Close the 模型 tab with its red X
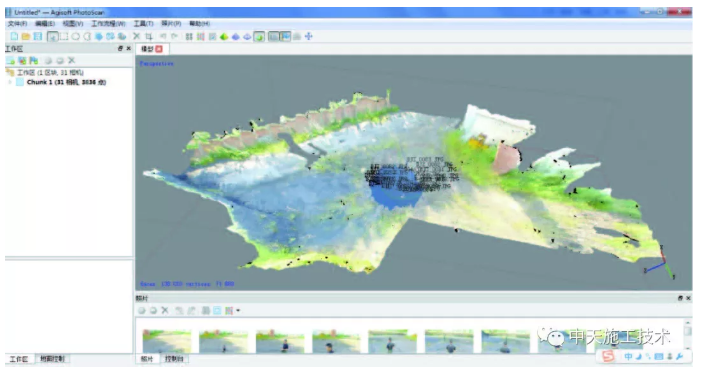 tap(159, 49)
